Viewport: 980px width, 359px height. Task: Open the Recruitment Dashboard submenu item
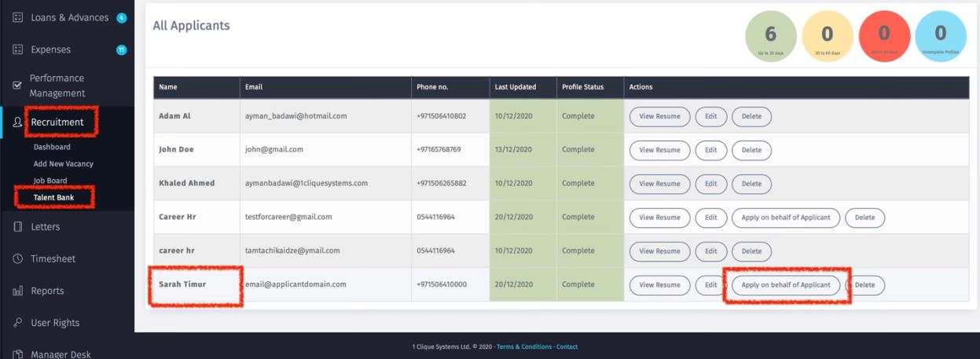(x=52, y=147)
